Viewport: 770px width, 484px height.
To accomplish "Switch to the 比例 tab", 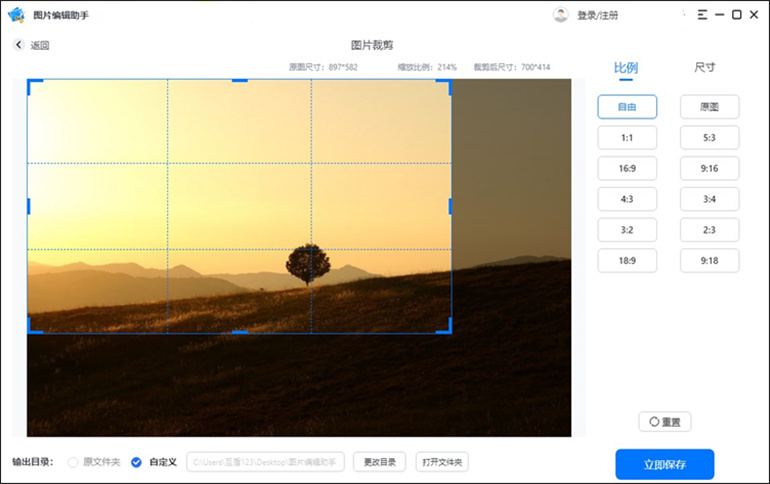I will point(626,68).
